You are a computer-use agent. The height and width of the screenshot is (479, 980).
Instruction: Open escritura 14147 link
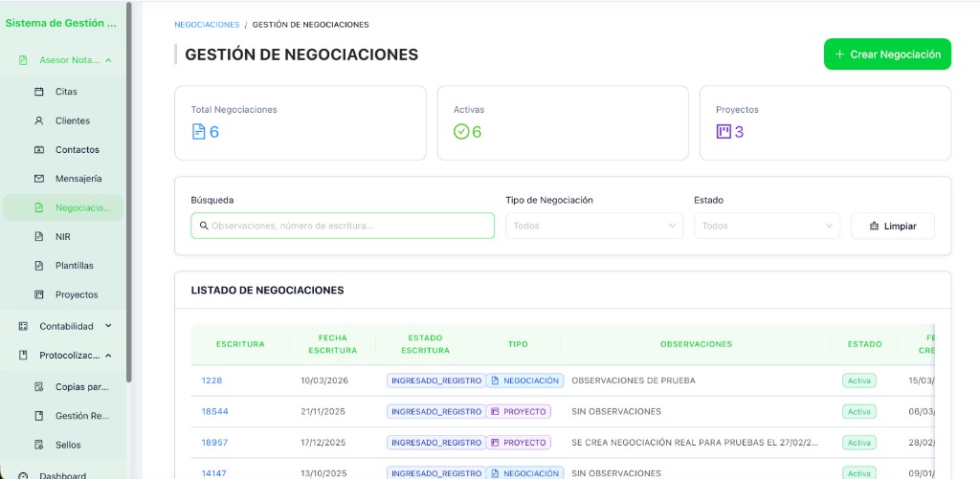[213, 473]
